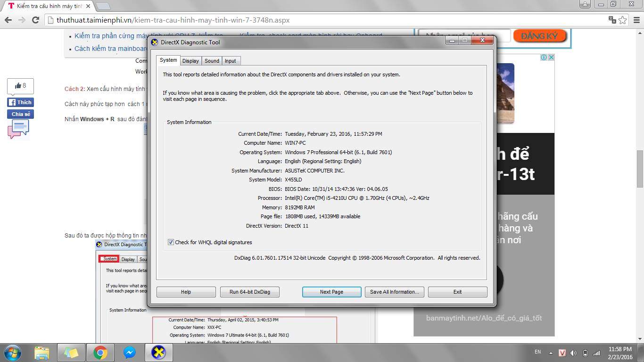Uncheck Check for WHQL digital signatures

point(171,242)
